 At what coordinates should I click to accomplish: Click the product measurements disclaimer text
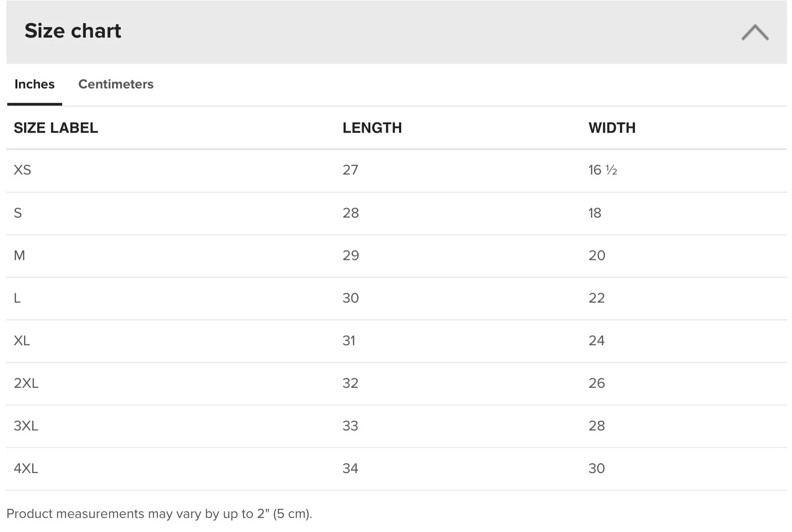(x=159, y=514)
